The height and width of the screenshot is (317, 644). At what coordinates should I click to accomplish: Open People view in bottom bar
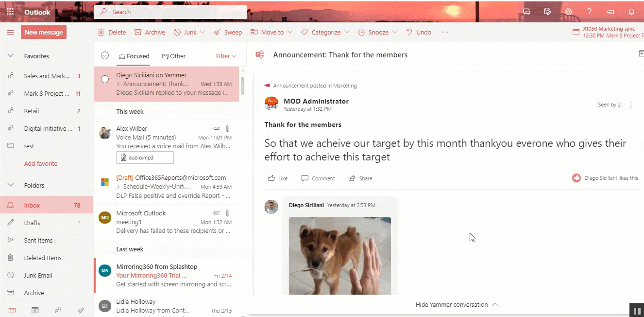click(58, 310)
